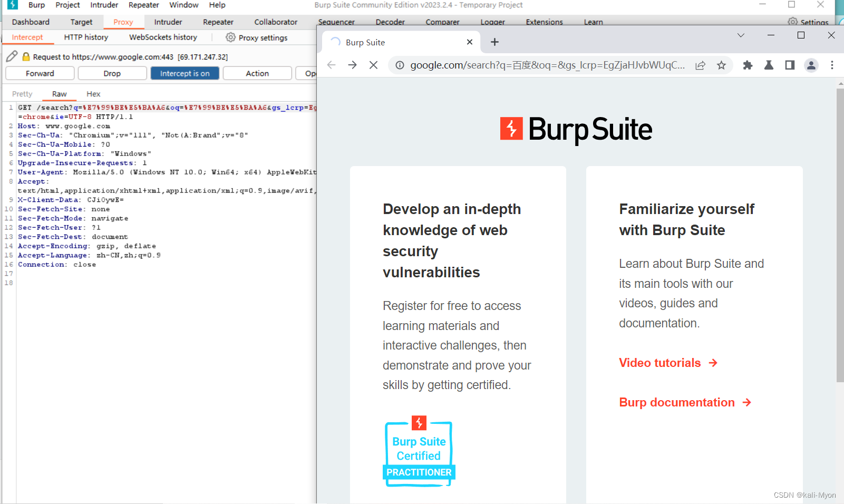Open the Window menu
Viewport: 844px width, 504px height.
click(184, 5)
